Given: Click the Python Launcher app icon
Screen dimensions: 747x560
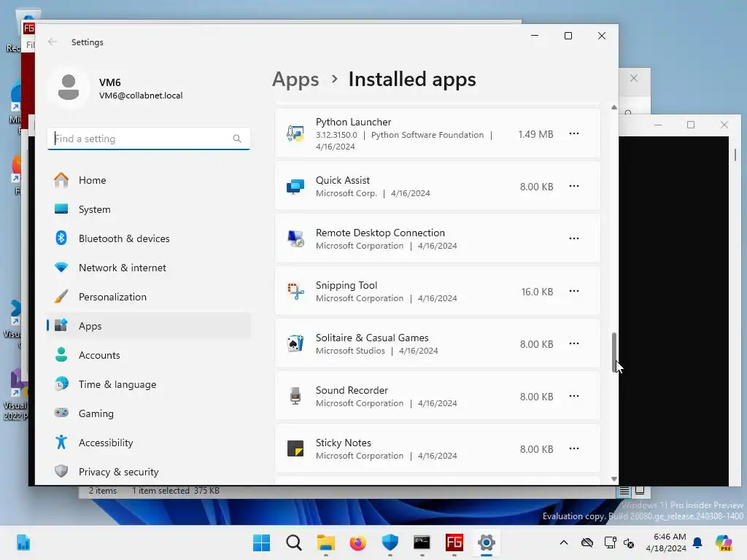Looking at the screenshot, I should (295, 134).
